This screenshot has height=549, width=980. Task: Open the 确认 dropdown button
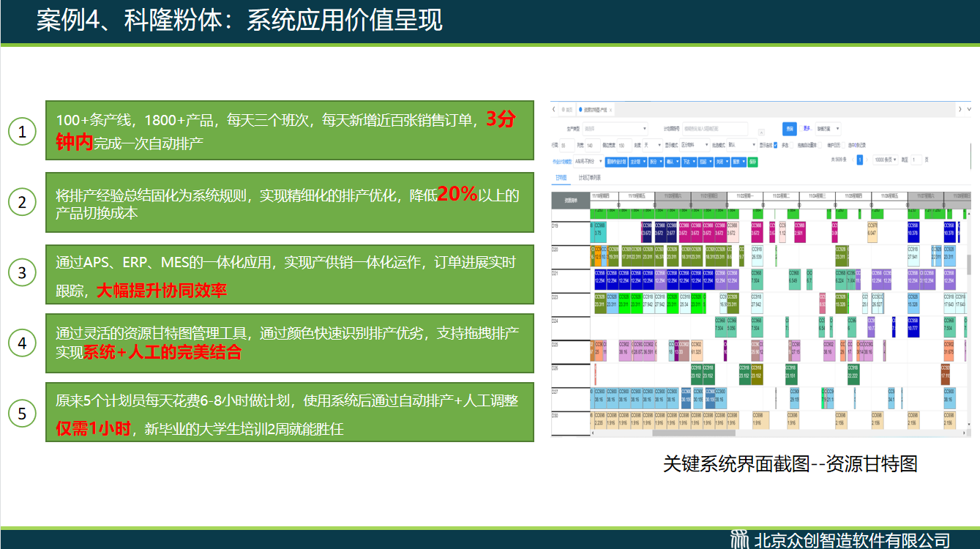(x=673, y=162)
